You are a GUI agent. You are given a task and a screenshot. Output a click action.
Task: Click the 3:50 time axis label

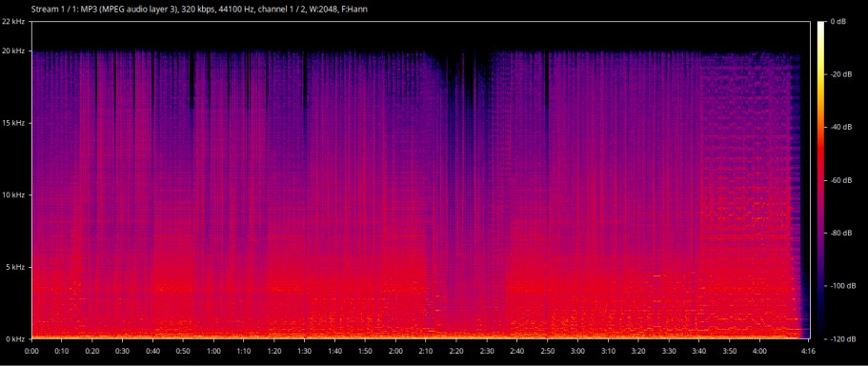coord(729,351)
